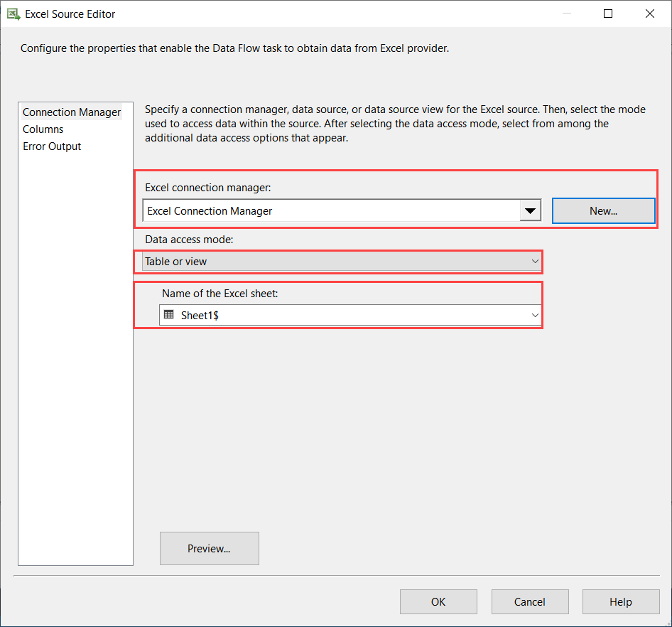The width and height of the screenshot is (672, 627).
Task: Open Help for this editor
Action: pyautogui.click(x=620, y=602)
